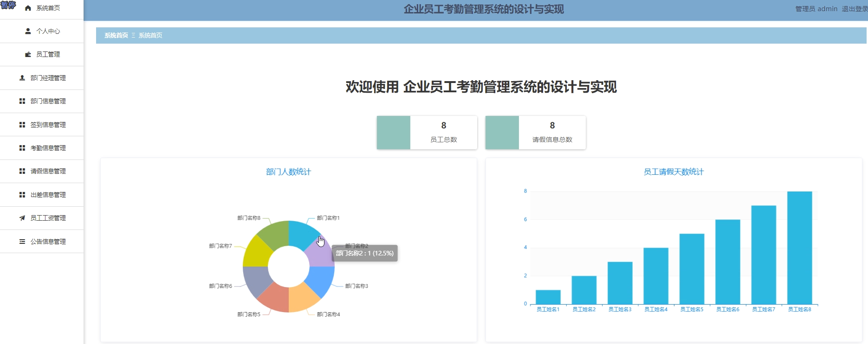Click the 退出登录 logout link
This screenshot has width=868, height=344.
(855, 9)
